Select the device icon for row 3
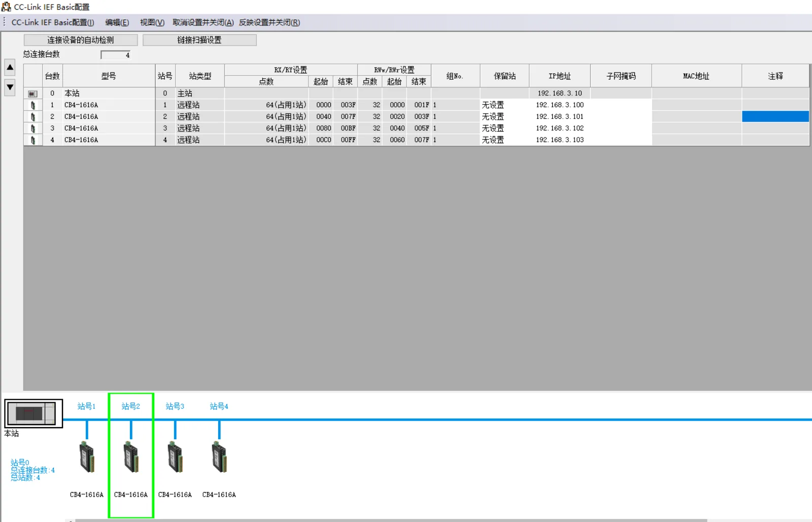812x522 pixels. click(x=33, y=128)
